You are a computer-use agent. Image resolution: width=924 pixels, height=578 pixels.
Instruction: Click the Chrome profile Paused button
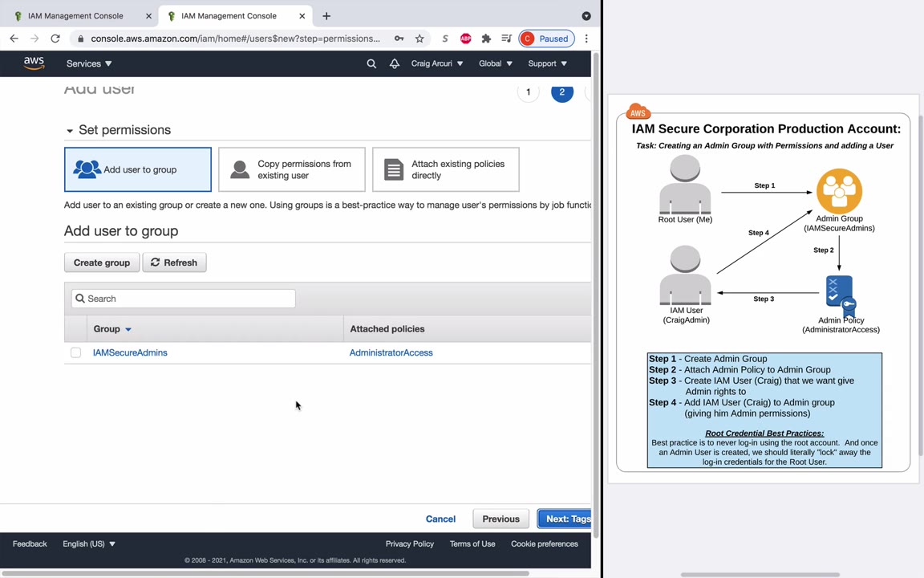[x=547, y=39]
